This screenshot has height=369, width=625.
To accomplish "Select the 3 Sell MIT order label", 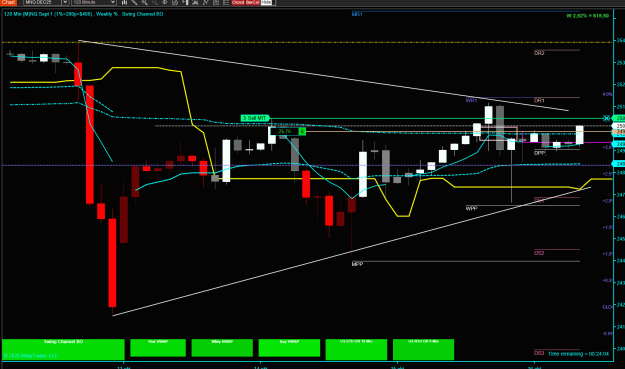I will coord(255,118).
